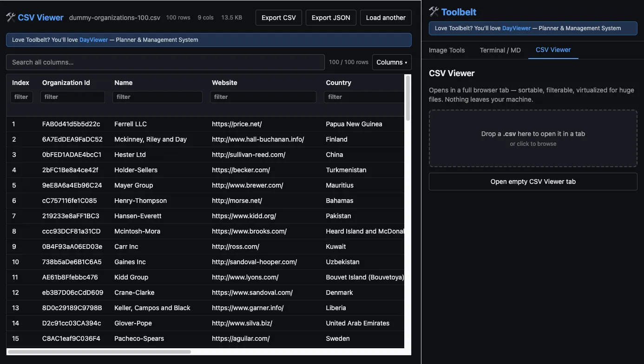Click the Pacheco-Spears cell
Screen dimensions: 644x364
point(139,338)
